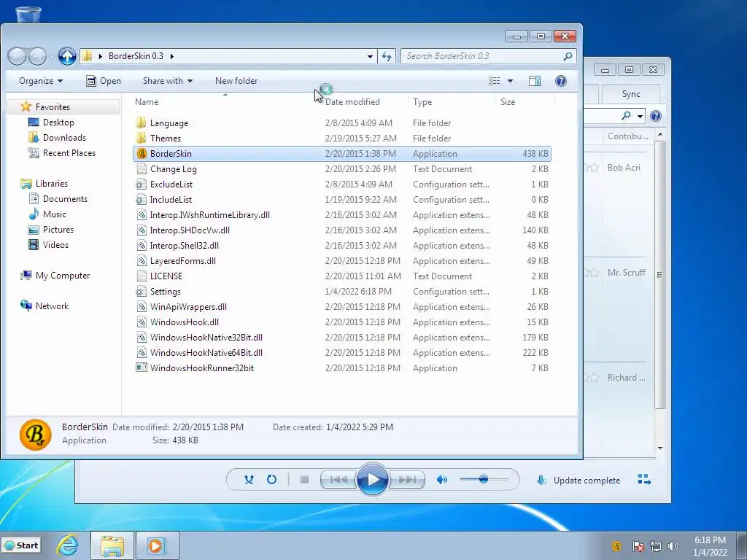This screenshot has width=747, height=560.
Task: Select the WindowsHookRunner32bit application icon
Action: tap(141, 367)
